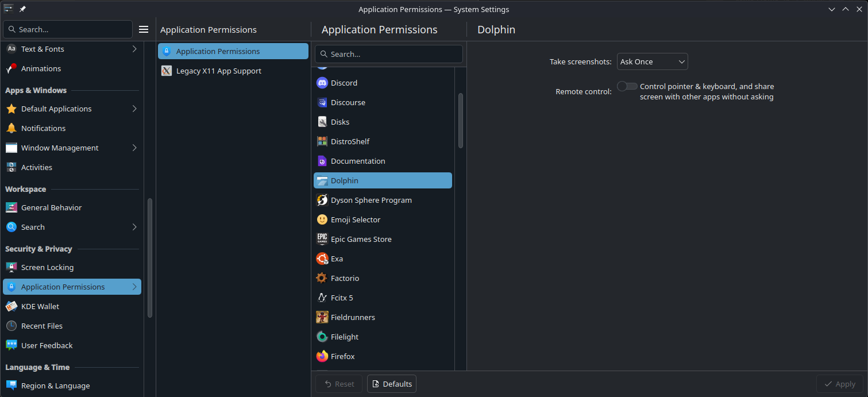868x397 pixels.
Task: Expand the Text & Fonts chevron
Action: [x=134, y=49]
